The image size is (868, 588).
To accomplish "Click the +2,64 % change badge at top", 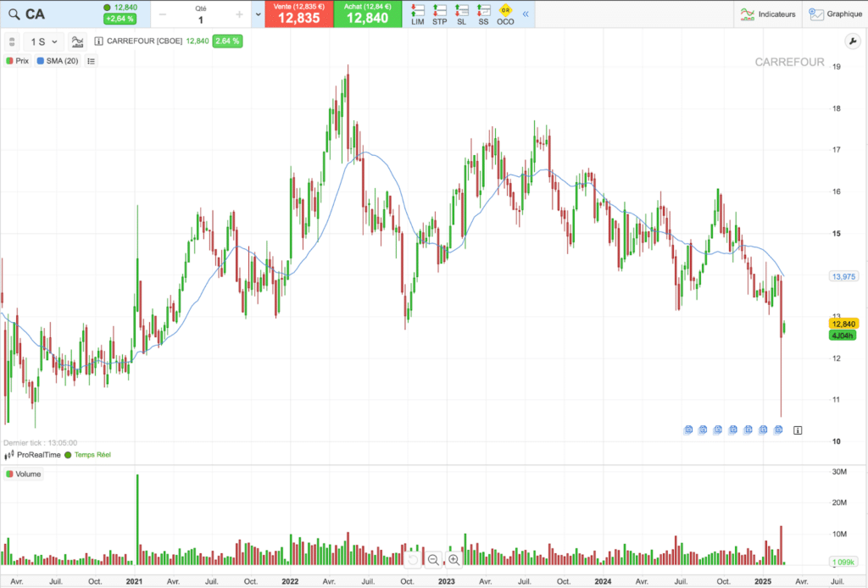I will tap(120, 19).
